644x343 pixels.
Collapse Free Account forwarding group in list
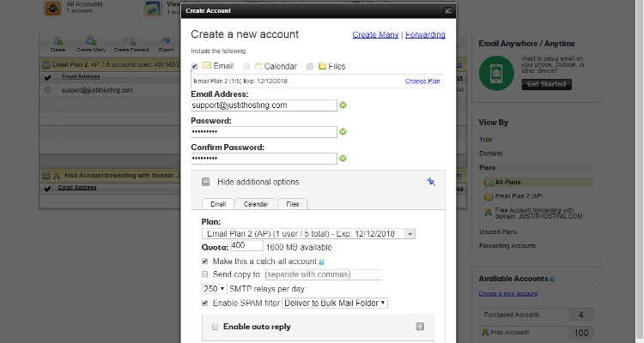pyautogui.click(x=46, y=176)
